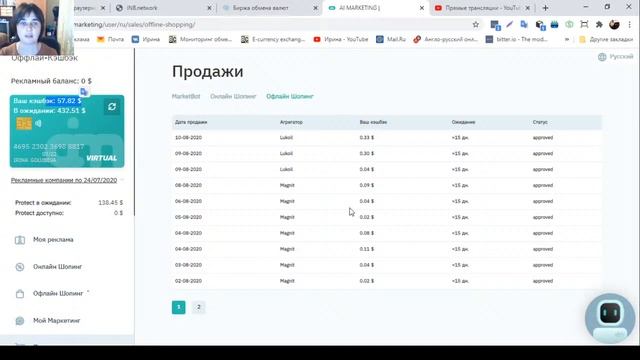Image resolution: width=640 pixels, height=360 pixels.
Task: Click the Офлайн Шопинг bag icon in sidebar
Action: pyautogui.click(x=20, y=293)
